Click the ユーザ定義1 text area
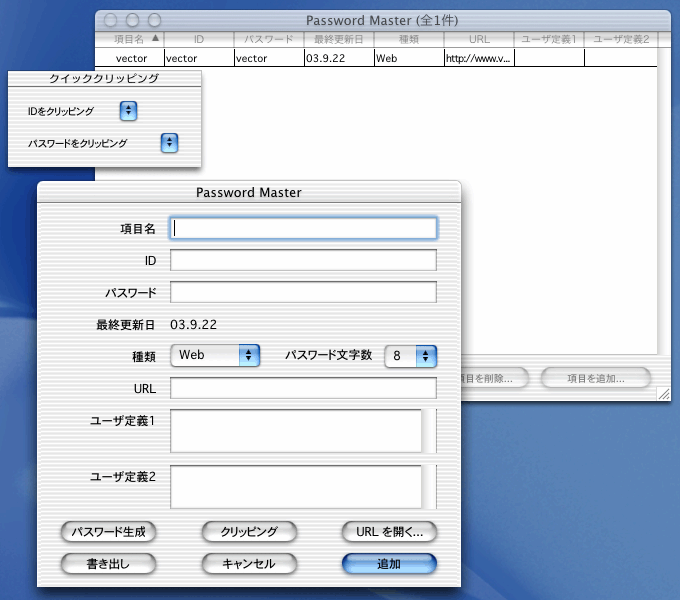The image size is (680, 600). point(296,431)
